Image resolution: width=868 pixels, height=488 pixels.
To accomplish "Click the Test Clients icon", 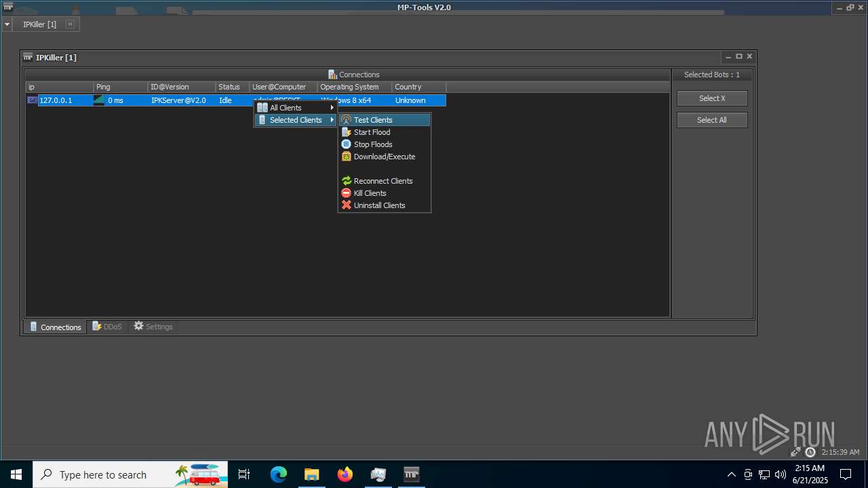I will (347, 120).
